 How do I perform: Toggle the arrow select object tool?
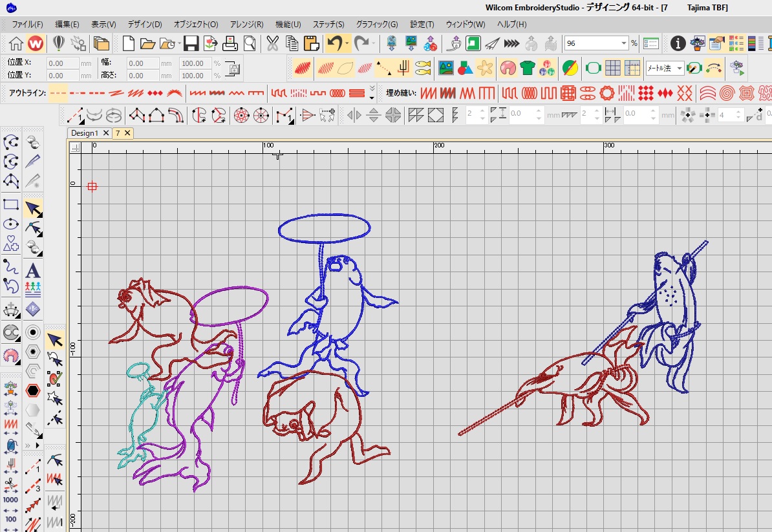[33, 209]
